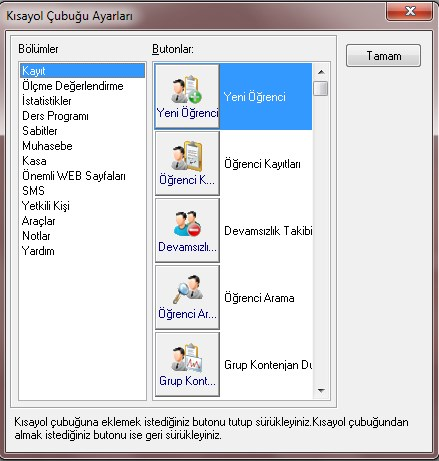This screenshot has width=439, height=461.
Task: Click the scroll up arrow in Butonlar list
Action: click(321, 72)
